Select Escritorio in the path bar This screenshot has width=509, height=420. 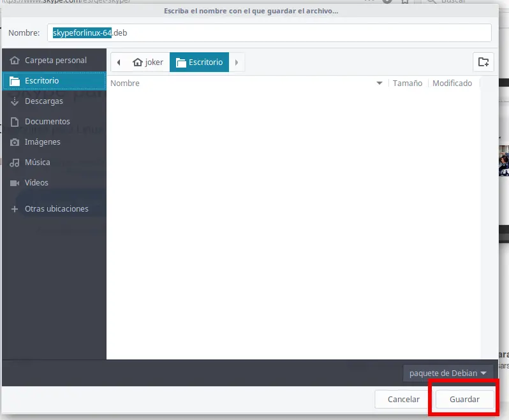[199, 62]
